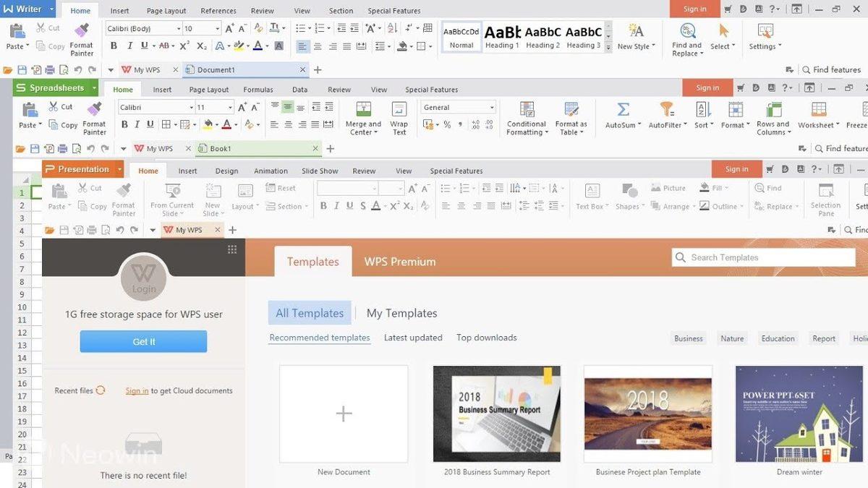Click the Get It button
Viewport: 868px width, 488px height.
tap(143, 341)
